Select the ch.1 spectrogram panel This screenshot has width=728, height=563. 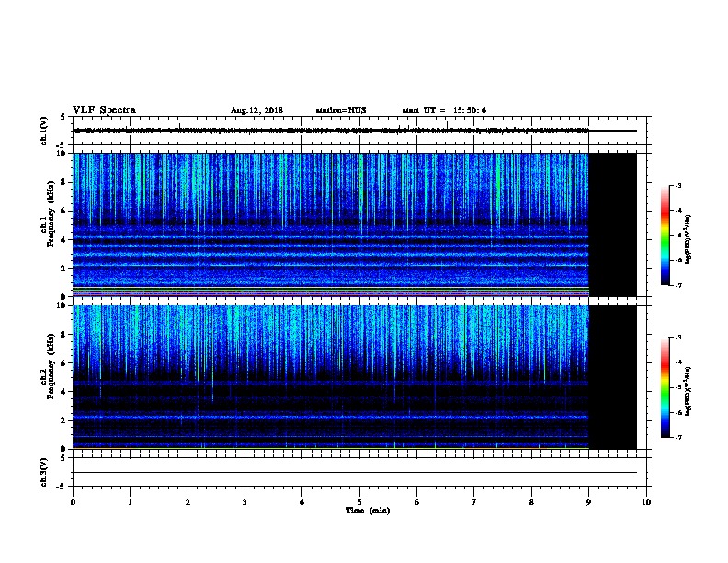[355, 224]
